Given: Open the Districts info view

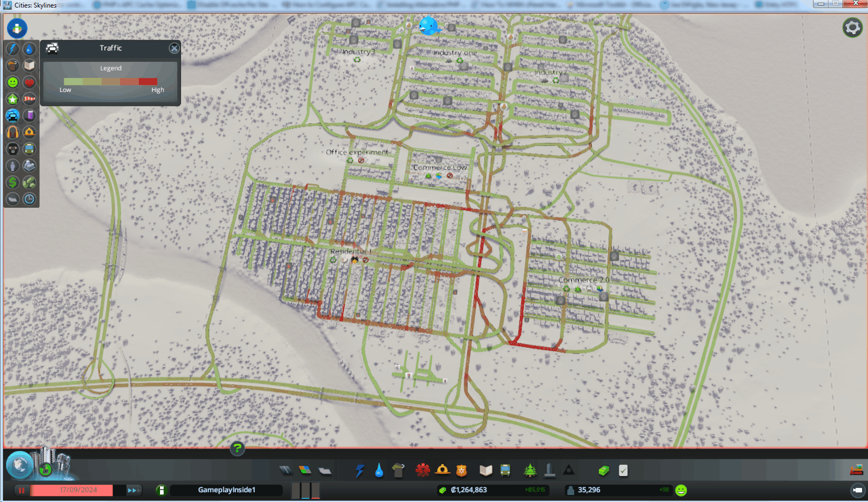Looking at the screenshot, I should [x=12, y=200].
